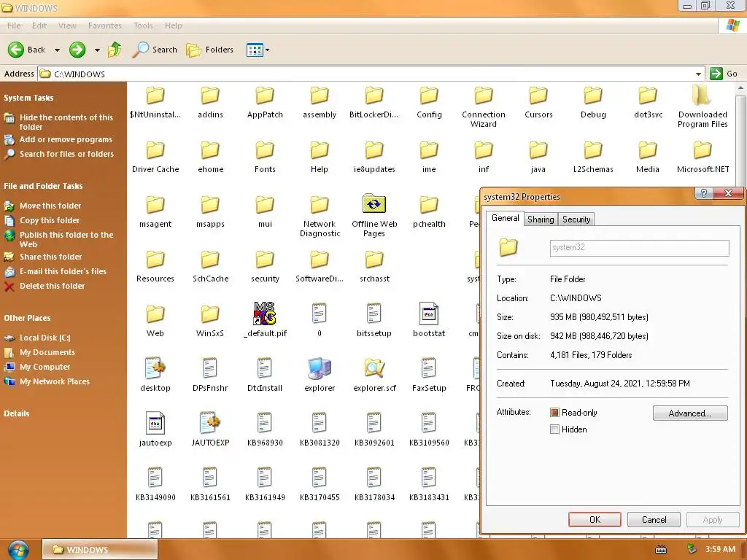
Task: Open the View menu
Action: pyautogui.click(x=67, y=26)
